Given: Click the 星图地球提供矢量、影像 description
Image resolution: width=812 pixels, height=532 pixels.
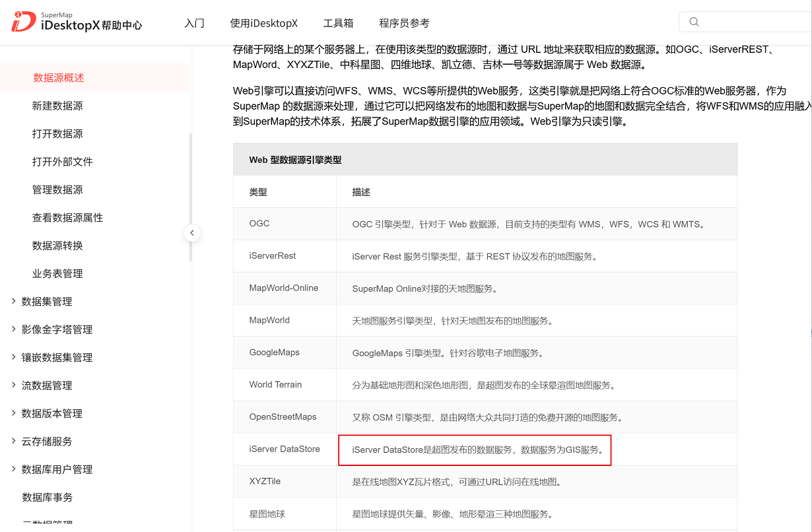Looking at the screenshot, I should click(453, 514).
